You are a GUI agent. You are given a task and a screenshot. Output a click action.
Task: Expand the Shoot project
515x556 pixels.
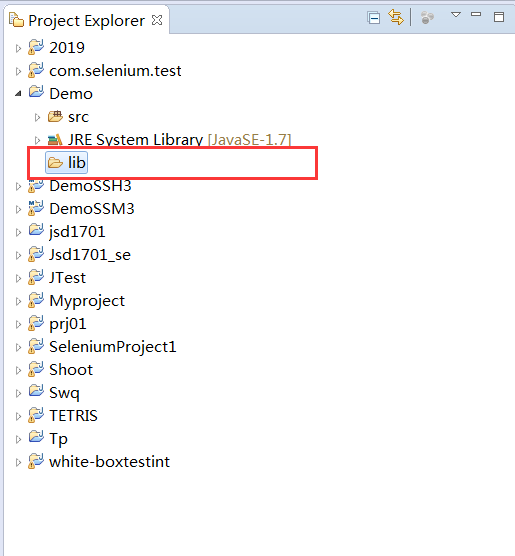[18, 371]
